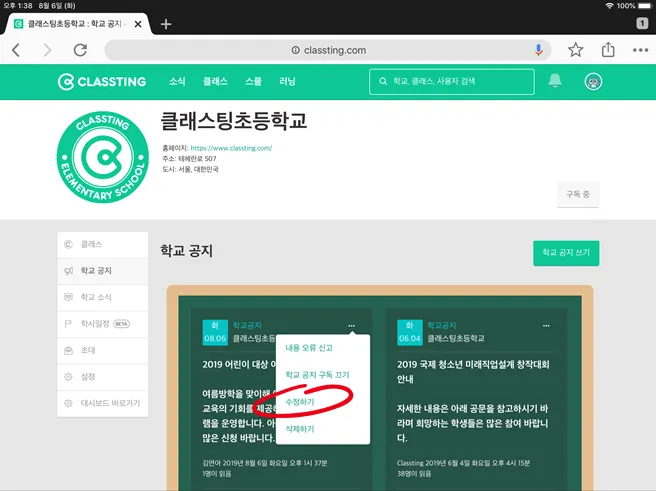Open the browser three-dot menu
The image size is (656, 491).
[640, 50]
